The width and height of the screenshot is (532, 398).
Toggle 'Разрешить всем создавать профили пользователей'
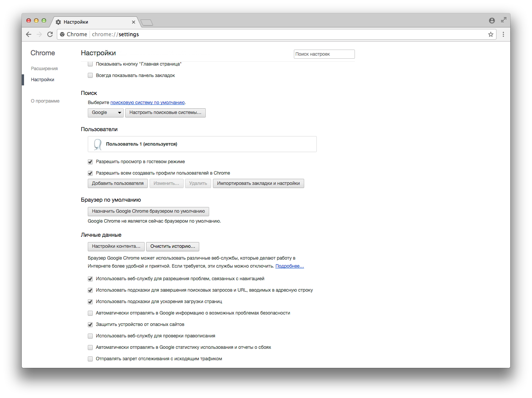point(90,173)
